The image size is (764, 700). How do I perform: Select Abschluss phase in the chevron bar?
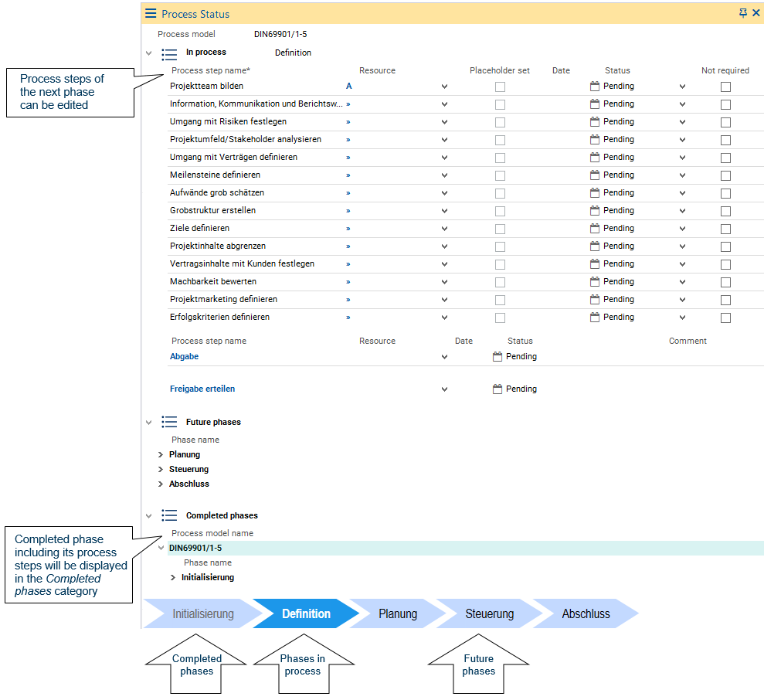(586, 613)
